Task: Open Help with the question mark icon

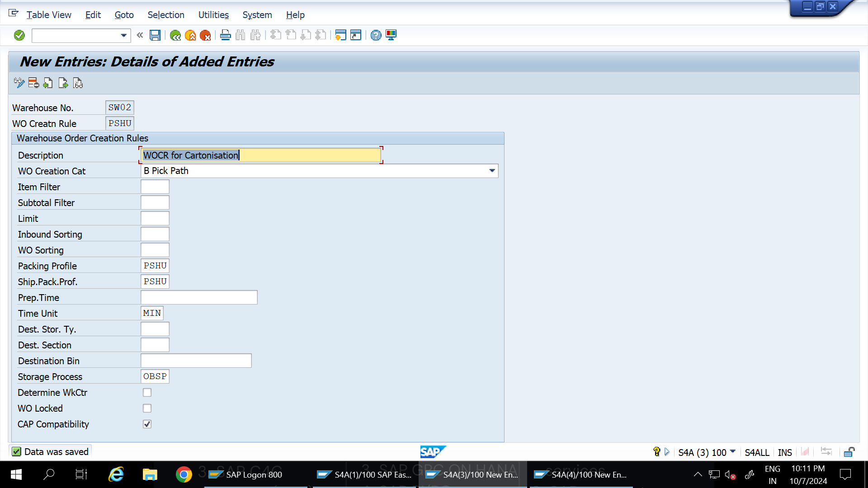Action: click(x=375, y=35)
